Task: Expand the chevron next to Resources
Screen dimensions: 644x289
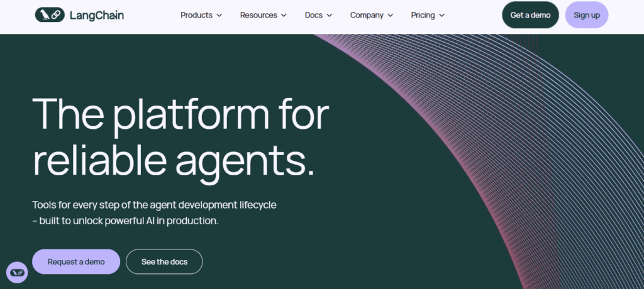Action: point(284,16)
